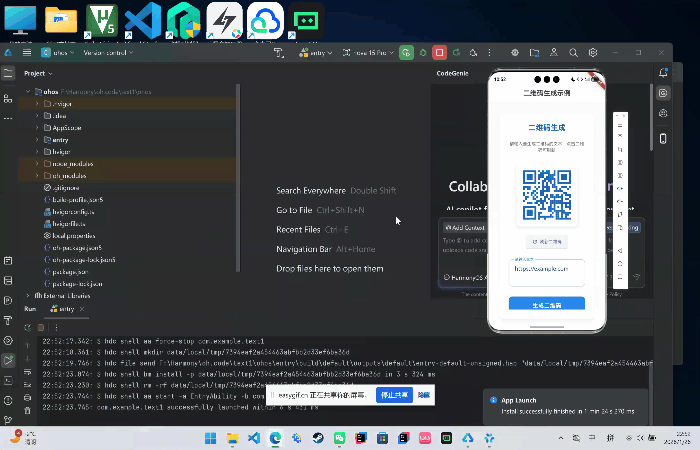The width and height of the screenshot is (700, 450).
Task: Clear the Run console with trash icon
Action: (x=27, y=410)
